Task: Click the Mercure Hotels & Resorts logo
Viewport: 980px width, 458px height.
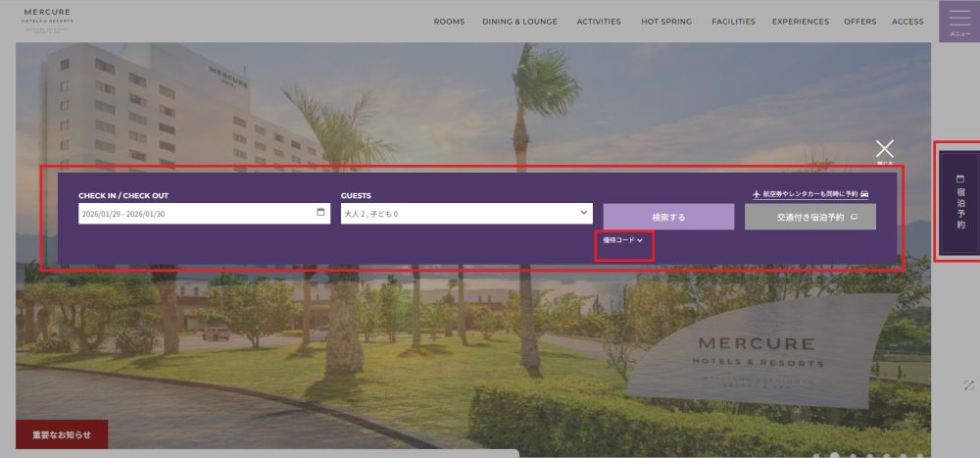Action: coord(48,20)
